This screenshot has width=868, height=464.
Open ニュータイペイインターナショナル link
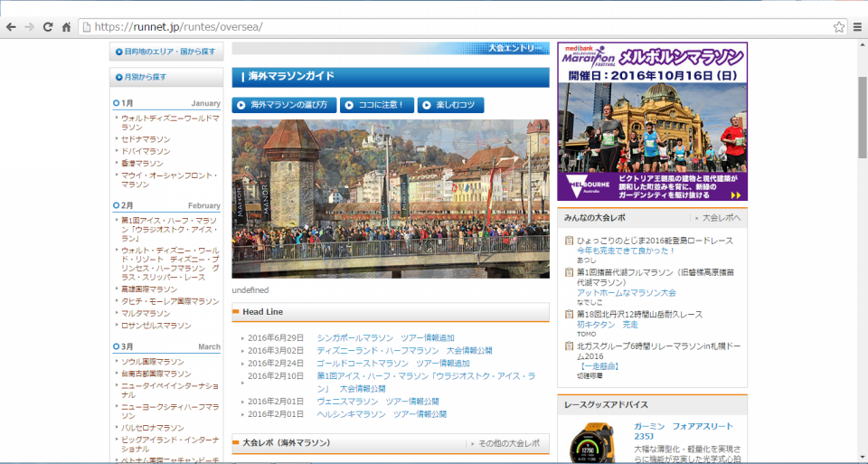pyautogui.click(x=170, y=391)
